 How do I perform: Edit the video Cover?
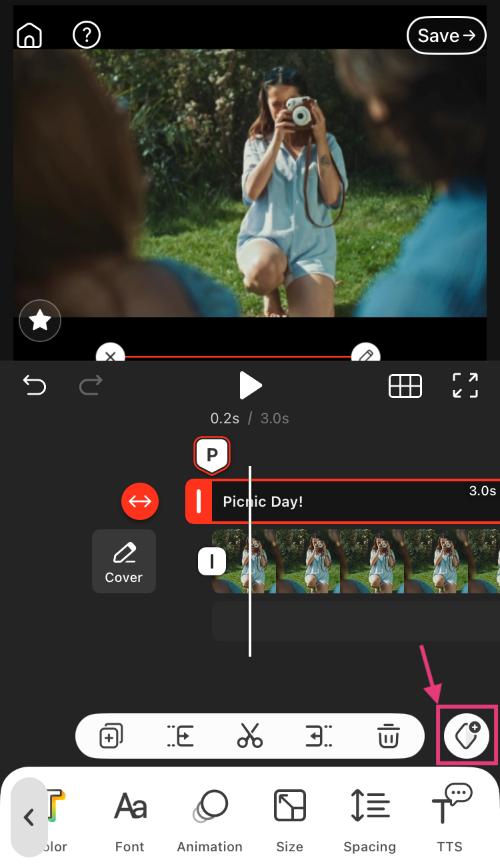(x=124, y=561)
